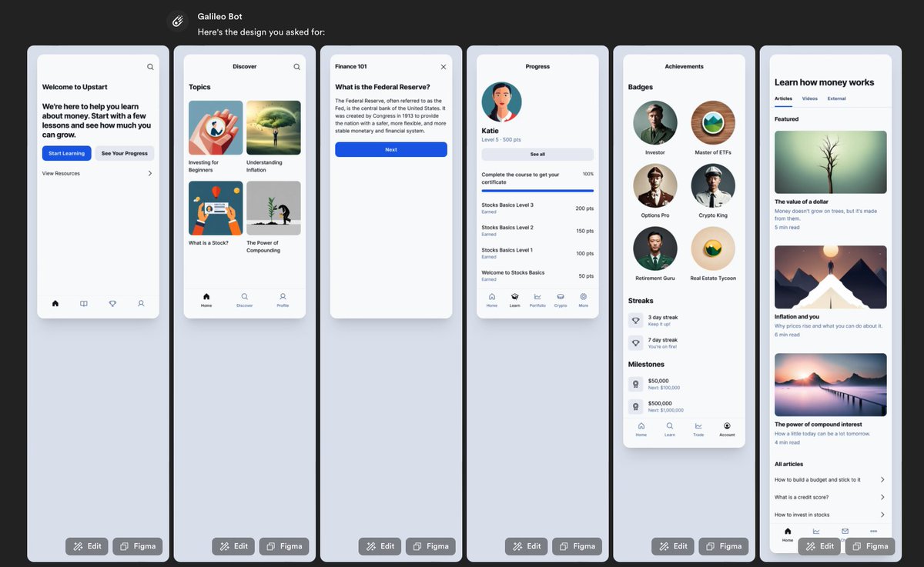
Task: Click search icon in Discover screen header
Action: [x=296, y=67]
